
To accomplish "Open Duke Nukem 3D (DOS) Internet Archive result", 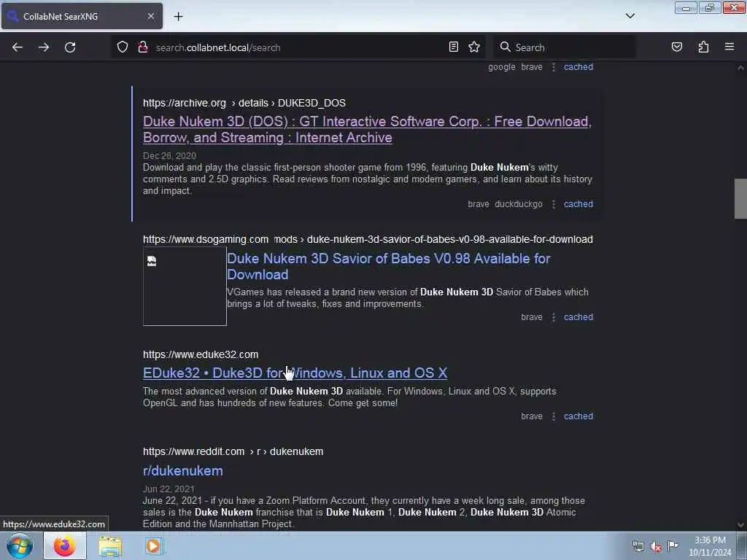I will 367,129.
